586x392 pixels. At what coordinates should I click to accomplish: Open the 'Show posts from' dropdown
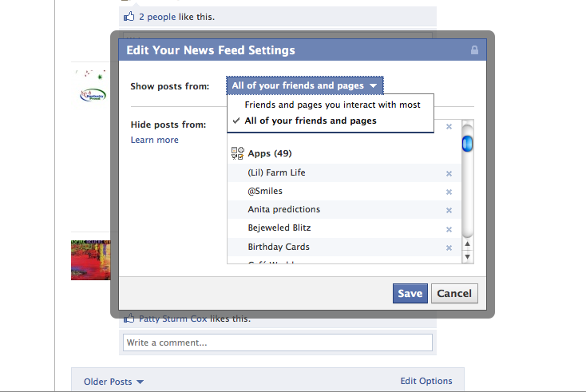pos(305,85)
